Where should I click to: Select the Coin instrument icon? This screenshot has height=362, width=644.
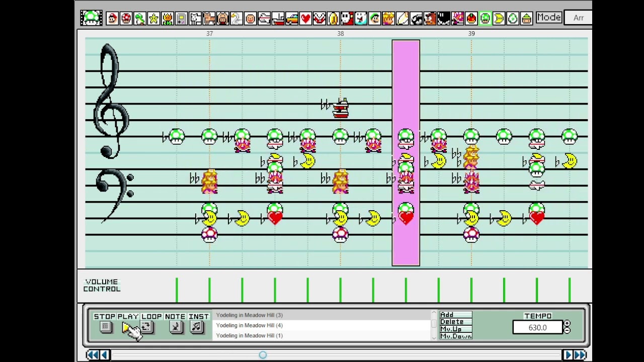point(333,19)
